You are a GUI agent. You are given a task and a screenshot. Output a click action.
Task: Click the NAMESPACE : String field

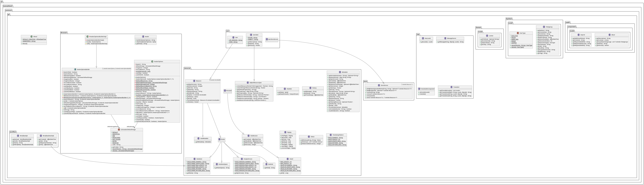(x=29, y=41)
